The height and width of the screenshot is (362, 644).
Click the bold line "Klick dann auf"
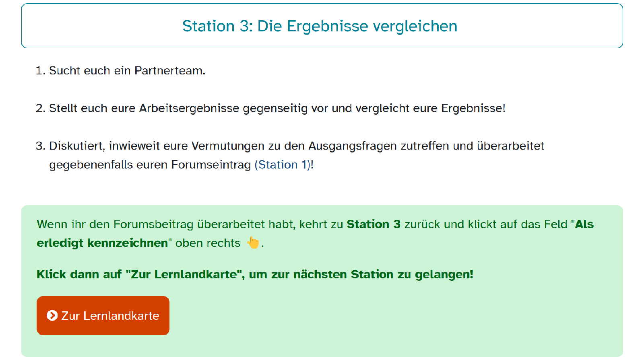click(x=254, y=275)
